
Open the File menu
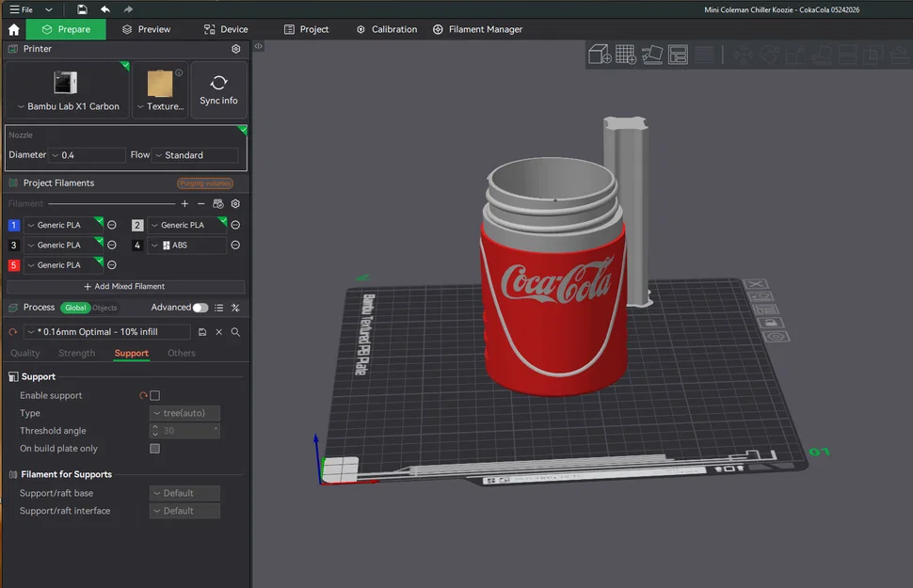22,9
